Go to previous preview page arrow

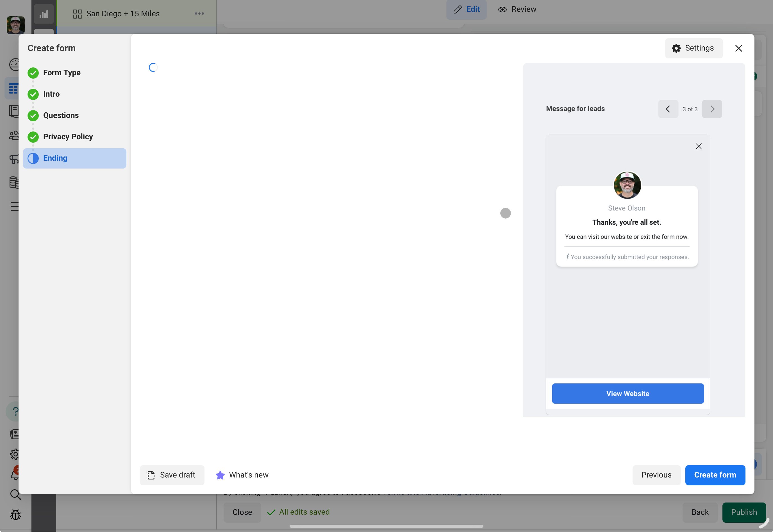(x=668, y=109)
